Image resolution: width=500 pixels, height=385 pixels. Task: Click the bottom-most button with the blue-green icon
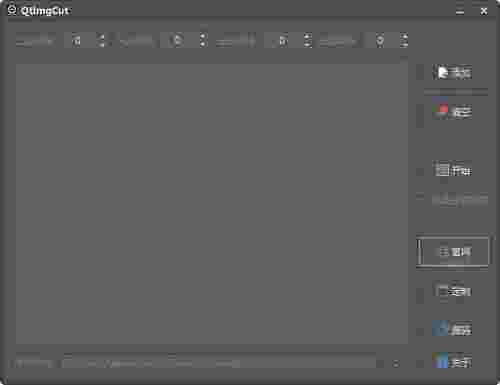click(452, 361)
